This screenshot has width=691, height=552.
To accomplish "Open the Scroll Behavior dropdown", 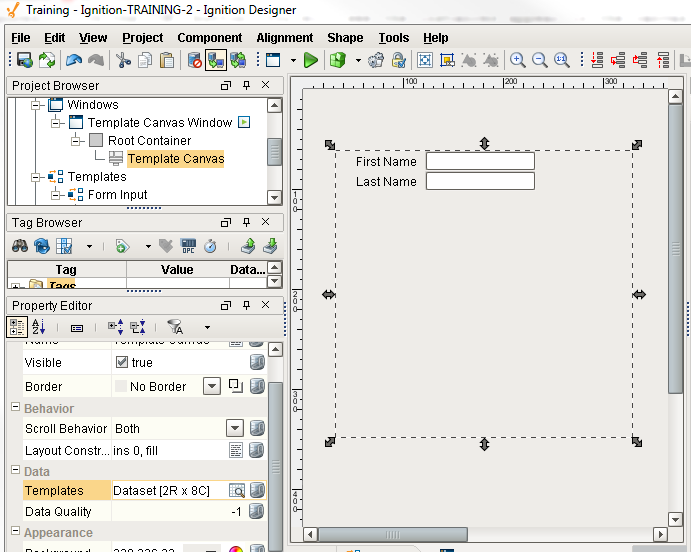I will pos(235,428).
